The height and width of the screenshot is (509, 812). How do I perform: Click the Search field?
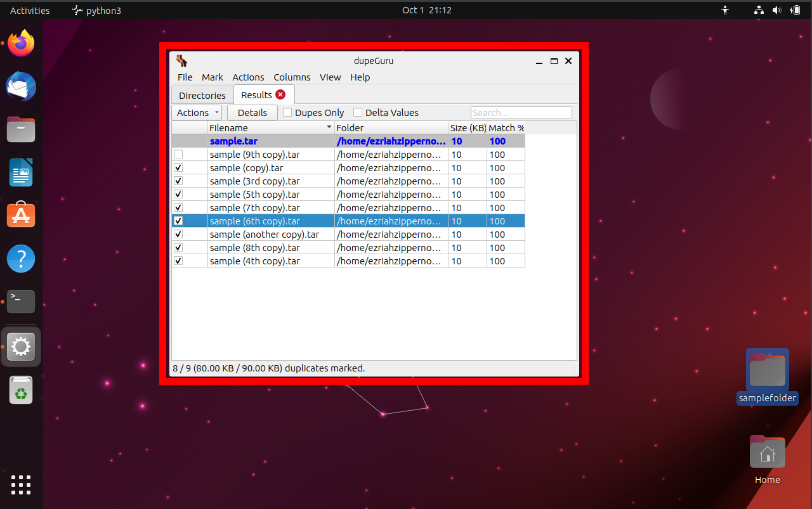tap(521, 112)
